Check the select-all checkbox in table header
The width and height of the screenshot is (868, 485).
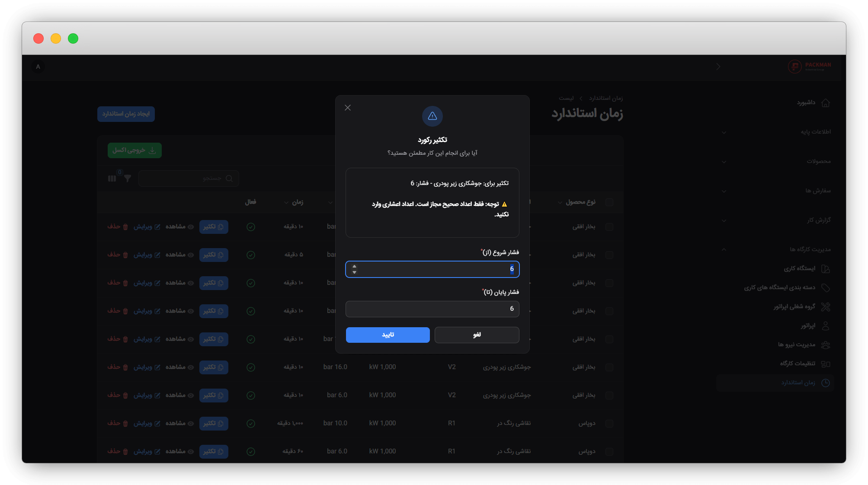(609, 202)
